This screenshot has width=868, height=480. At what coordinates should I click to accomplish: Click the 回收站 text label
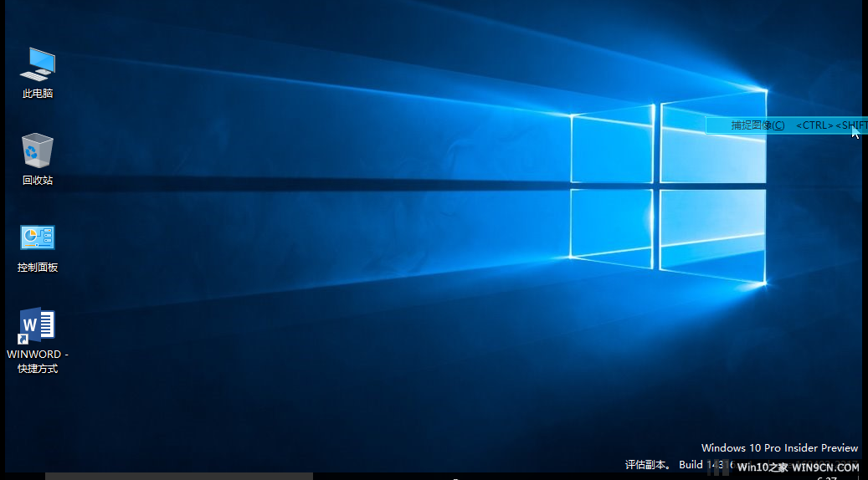tap(38, 180)
